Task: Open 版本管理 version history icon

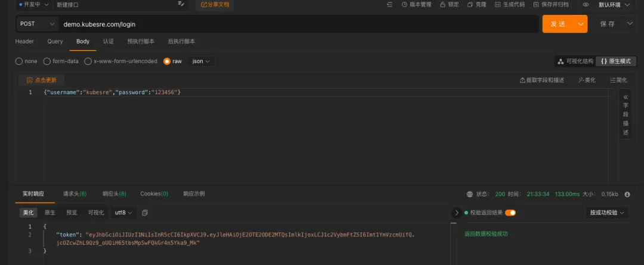Action: tap(404, 5)
